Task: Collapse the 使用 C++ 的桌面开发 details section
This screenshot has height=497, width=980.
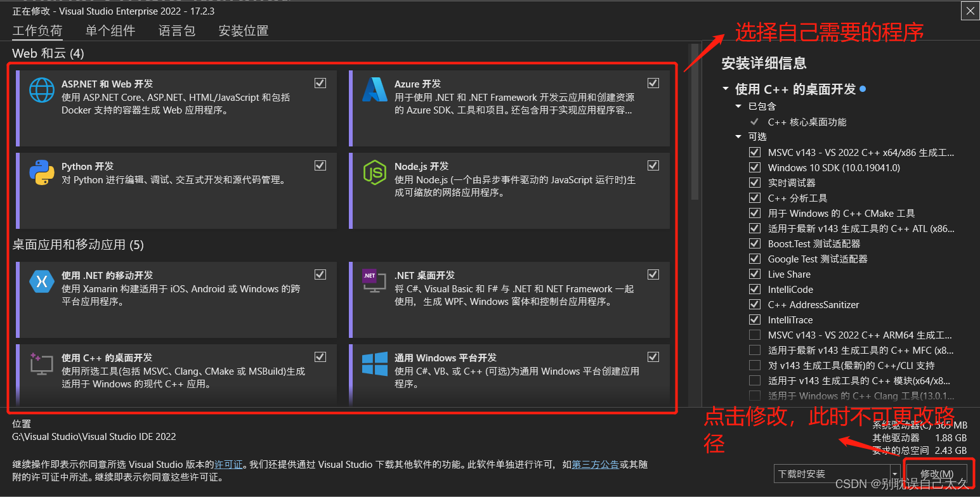Action: (x=725, y=89)
